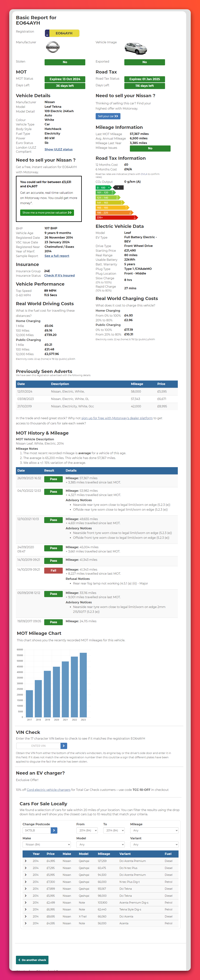Expand the £4,995 Qashqai listing row
The image size is (200, 980).
(26, 861)
